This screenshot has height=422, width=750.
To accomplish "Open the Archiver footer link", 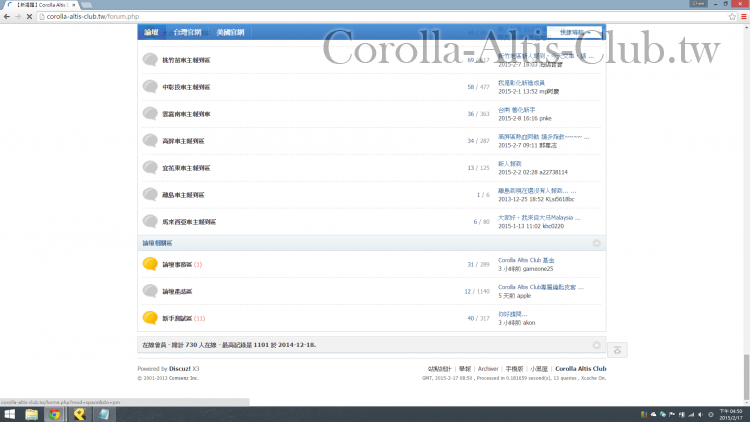I will click(x=488, y=369).
